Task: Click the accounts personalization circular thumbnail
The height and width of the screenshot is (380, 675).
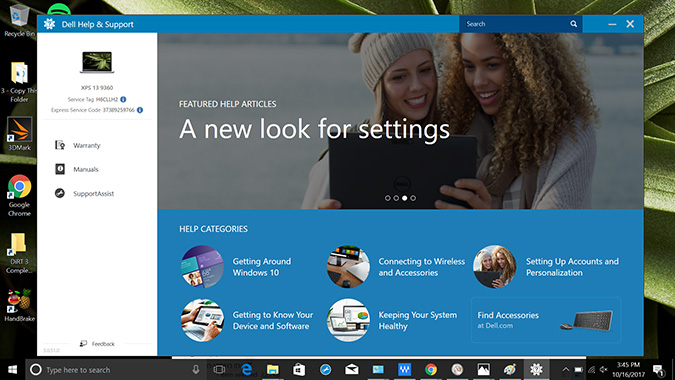Action: [x=494, y=267]
